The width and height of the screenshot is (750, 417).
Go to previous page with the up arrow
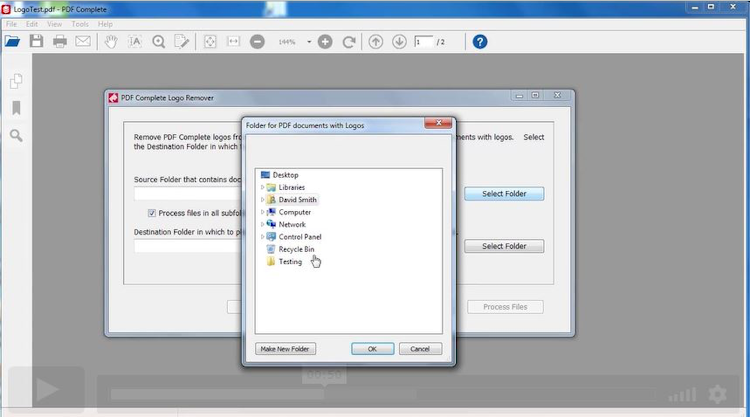[x=376, y=42]
